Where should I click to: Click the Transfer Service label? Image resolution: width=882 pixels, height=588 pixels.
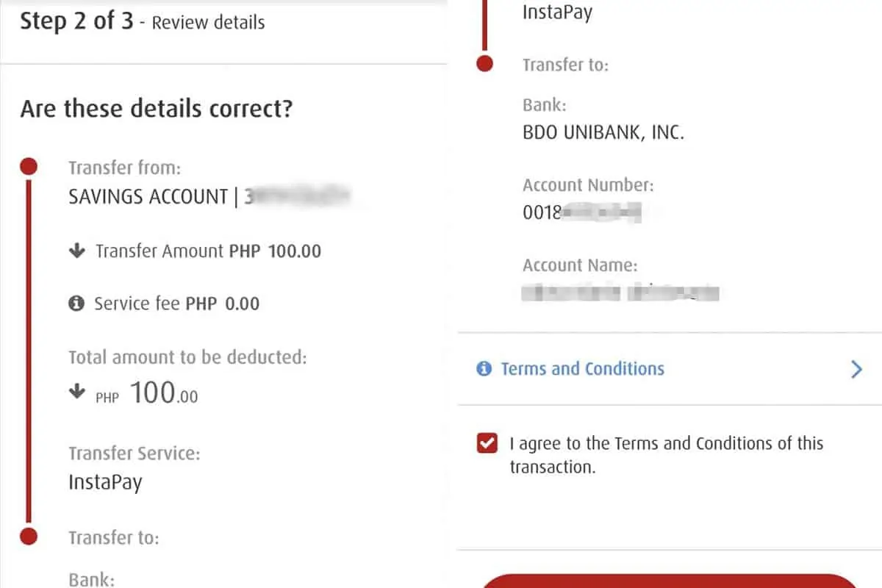133,453
